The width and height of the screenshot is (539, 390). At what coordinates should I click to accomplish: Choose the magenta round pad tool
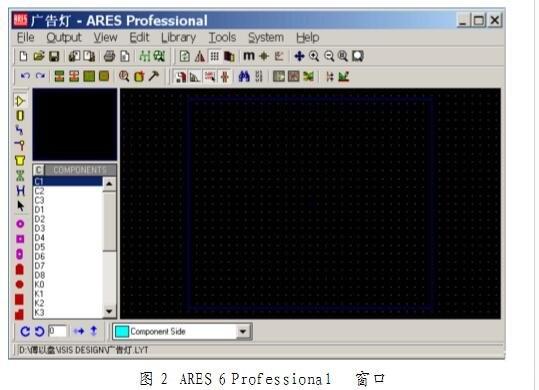click(x=20, y=224)
